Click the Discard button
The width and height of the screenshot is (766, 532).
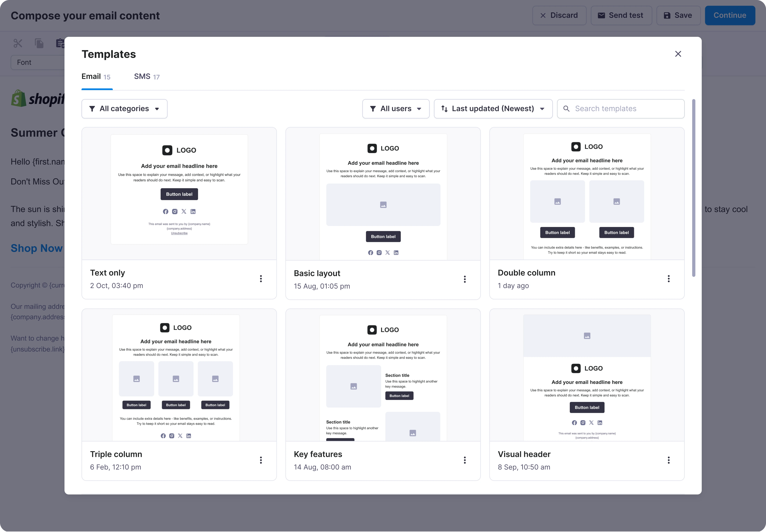[559, 15]
